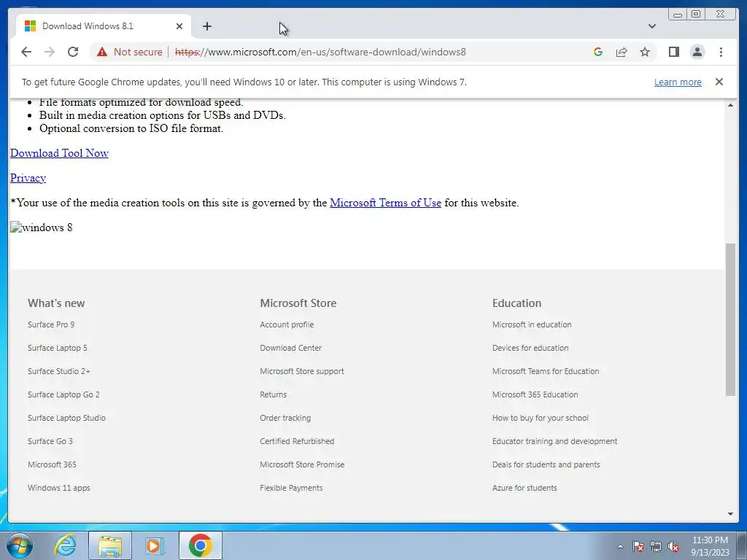
Task: Open the Microsoft 365 footer link
Action: point(52,464)
